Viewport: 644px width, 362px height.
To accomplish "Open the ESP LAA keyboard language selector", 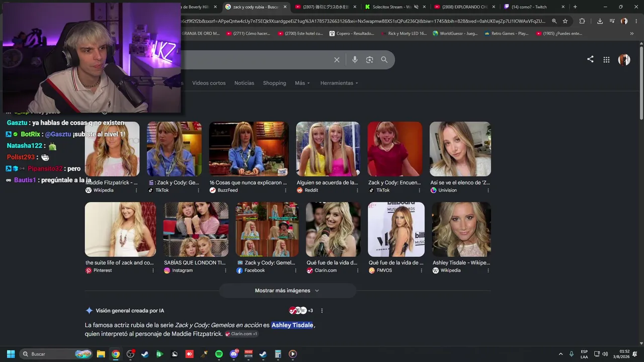I will [584, 354].
